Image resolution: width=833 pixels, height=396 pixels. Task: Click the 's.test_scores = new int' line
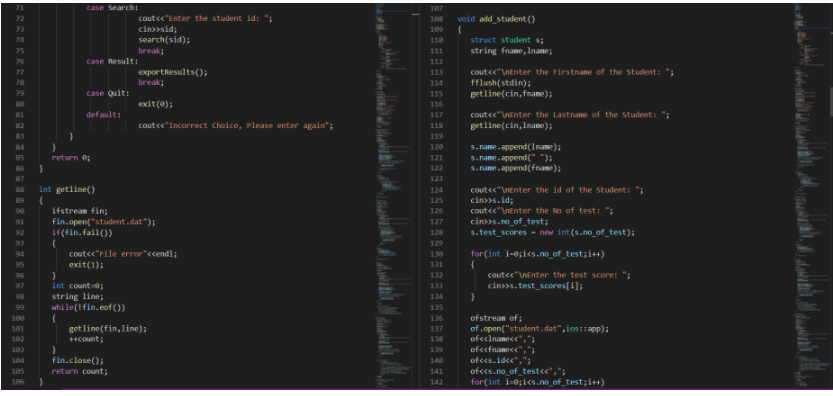coord(552,233)
